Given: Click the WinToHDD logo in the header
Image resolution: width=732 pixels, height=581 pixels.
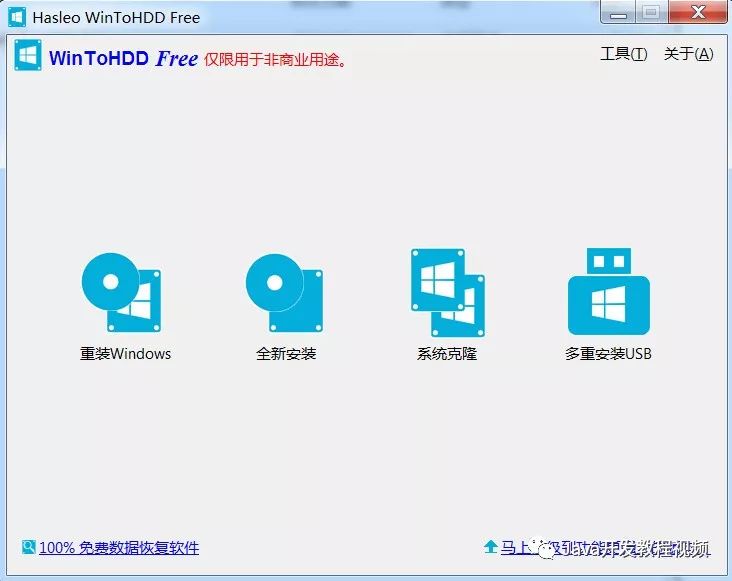Looking at the screenshot, I should pyautogui.click(x=28, y=55).
